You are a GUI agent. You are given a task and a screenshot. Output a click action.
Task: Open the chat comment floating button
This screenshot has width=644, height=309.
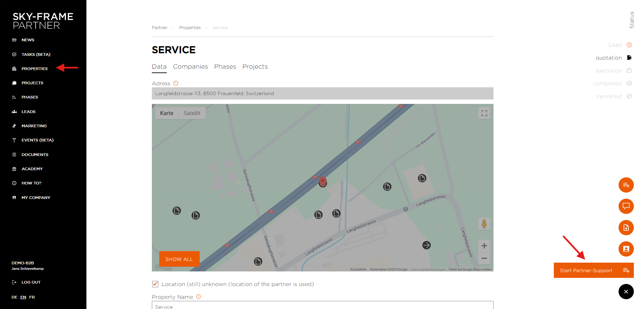click(x=626, y=206)
